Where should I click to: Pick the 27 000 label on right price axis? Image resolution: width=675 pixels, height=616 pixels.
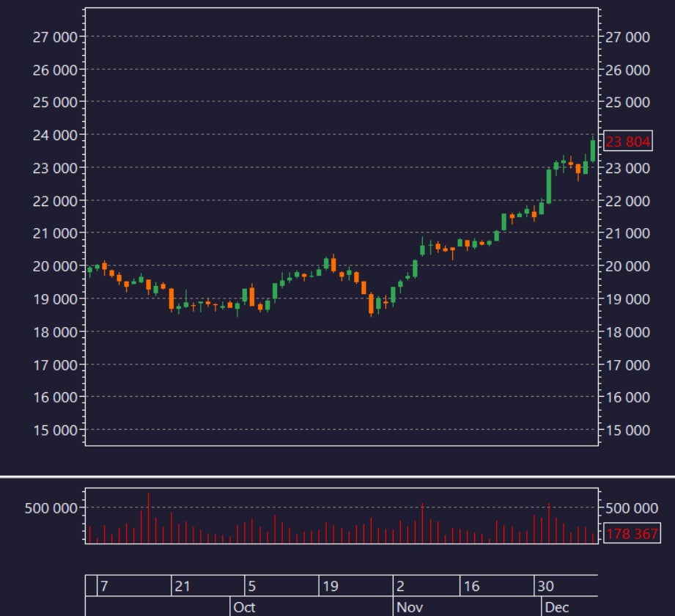tap(627, 37)
